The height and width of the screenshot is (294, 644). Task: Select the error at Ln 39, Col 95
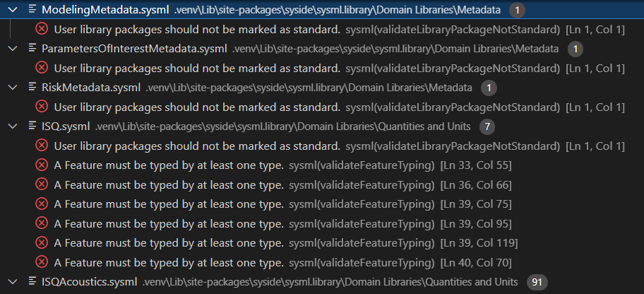[x=169, y=224]
